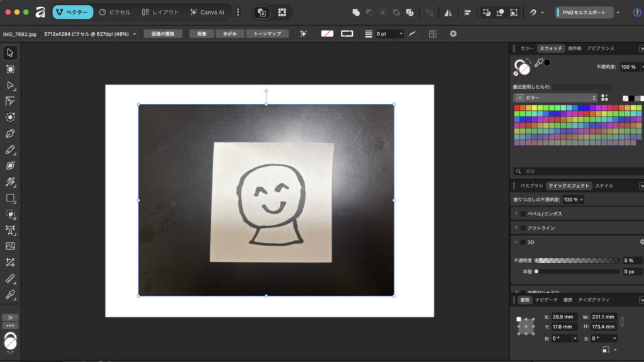Enable the アウトライン effect checkbox

click(523, 228)
